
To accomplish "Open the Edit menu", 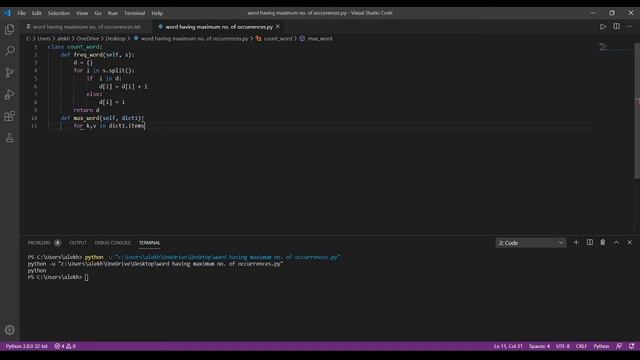I will [36, 13].
